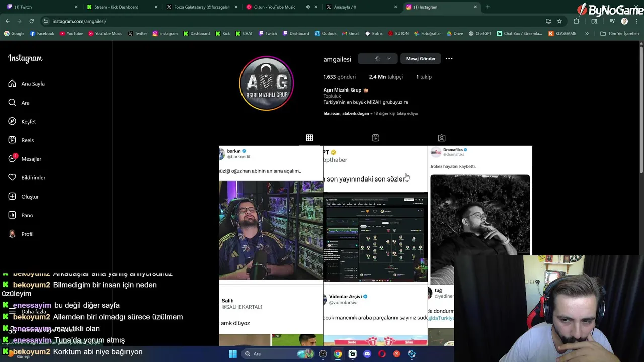View 2,4 Mn takipçi followers list
644x362 pixels.
coord(386,77)
